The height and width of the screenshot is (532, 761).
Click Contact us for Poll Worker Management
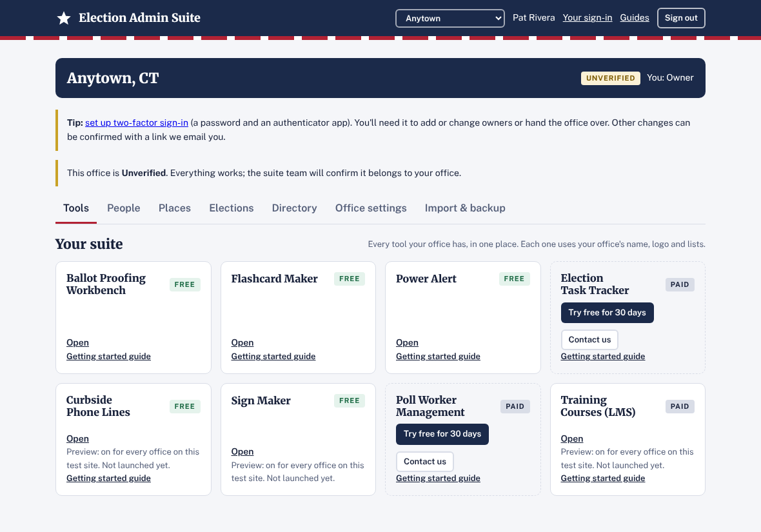point(424,462)
